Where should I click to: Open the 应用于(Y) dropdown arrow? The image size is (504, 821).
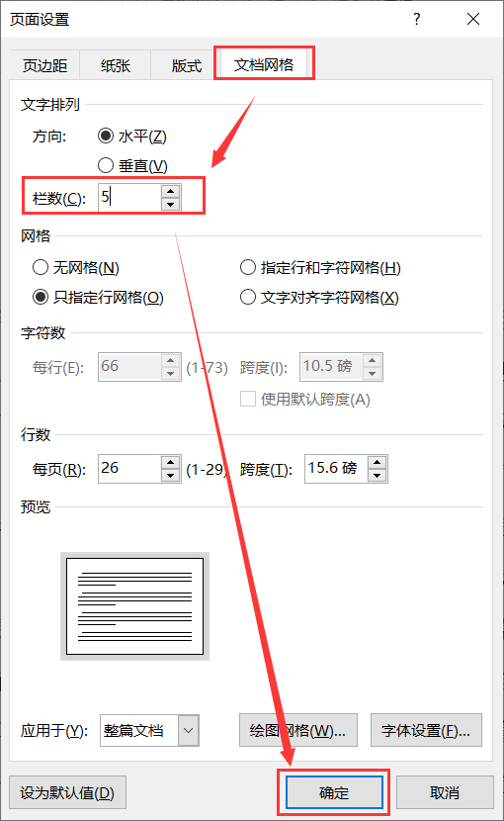click(189, 730)
